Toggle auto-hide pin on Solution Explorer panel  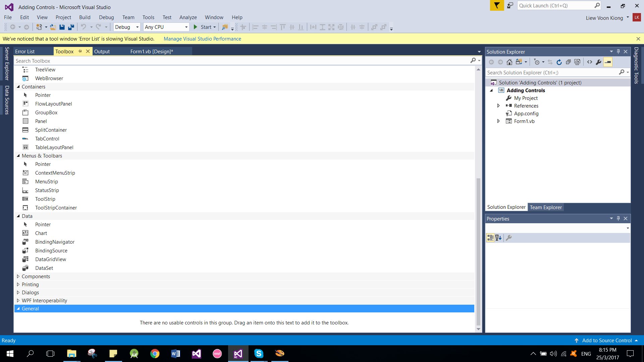619,52
